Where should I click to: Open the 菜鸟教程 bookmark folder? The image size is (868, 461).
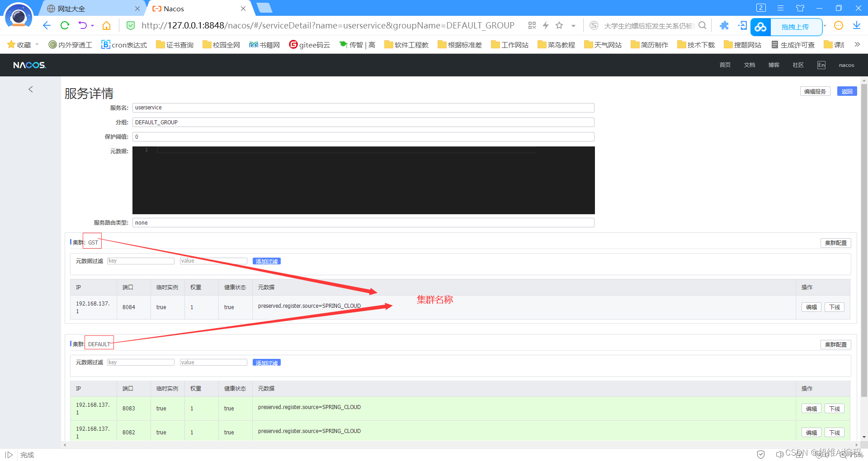pyautogui.click(x=556, y=45)
